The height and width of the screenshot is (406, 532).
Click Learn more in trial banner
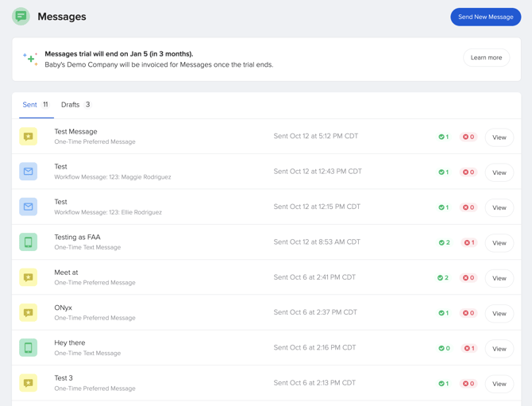486,58
